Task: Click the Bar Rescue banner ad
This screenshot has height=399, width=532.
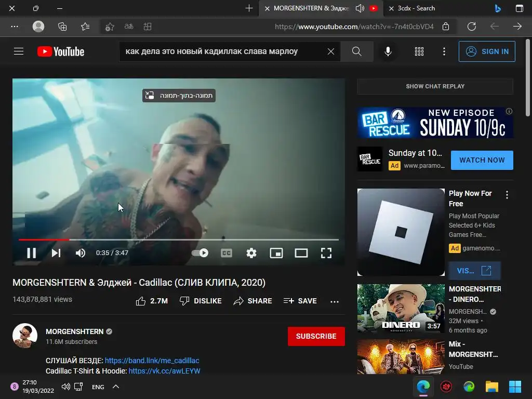Action: [435, 123]
